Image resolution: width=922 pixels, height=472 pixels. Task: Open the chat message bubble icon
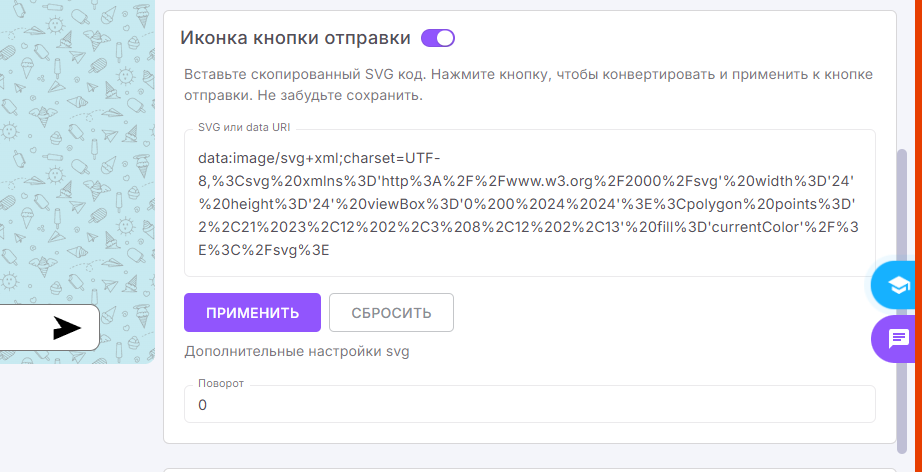(898, 338)
